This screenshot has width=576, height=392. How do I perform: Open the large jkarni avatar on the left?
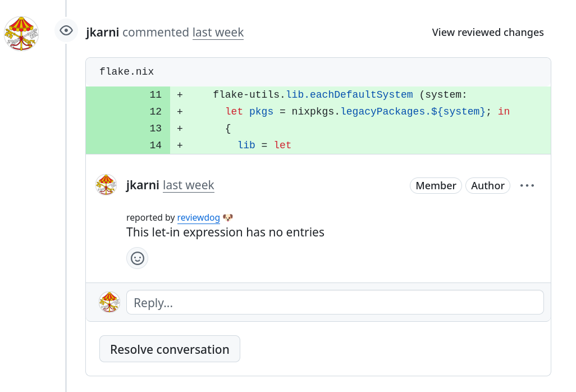(21, 34)
